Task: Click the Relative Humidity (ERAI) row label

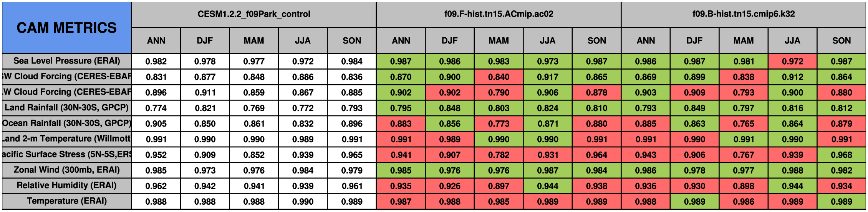Action: tap(66, 185)
